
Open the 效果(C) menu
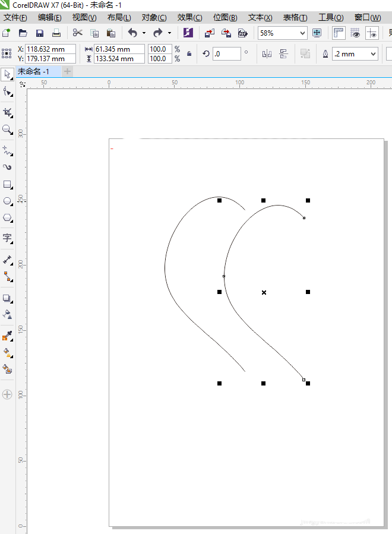coord(189,17)
